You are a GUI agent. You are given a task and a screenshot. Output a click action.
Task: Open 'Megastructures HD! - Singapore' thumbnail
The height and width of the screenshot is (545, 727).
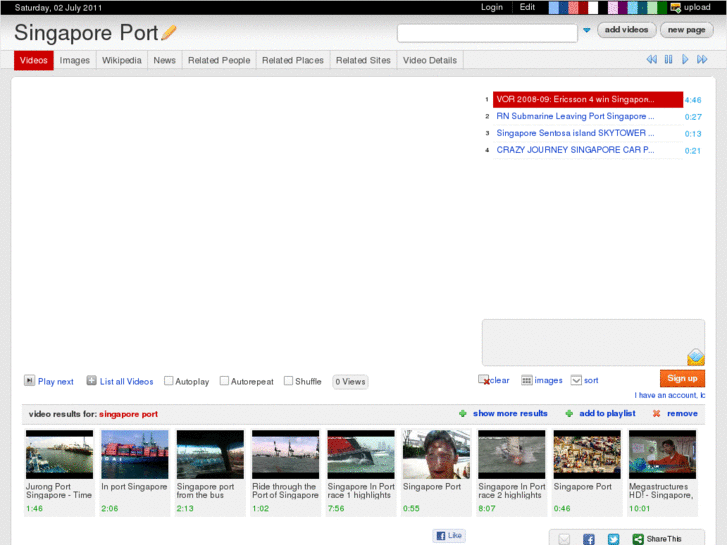(x=662, y=455)
